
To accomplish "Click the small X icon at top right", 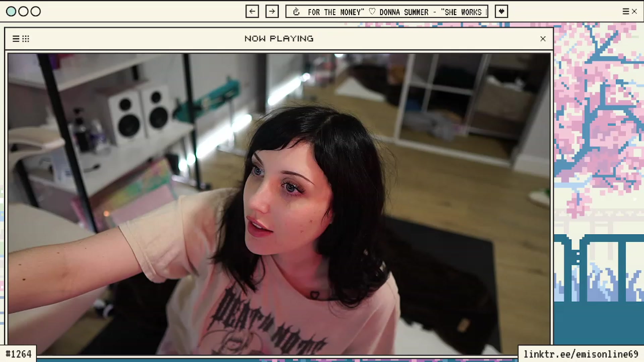I will coord(634,11).
